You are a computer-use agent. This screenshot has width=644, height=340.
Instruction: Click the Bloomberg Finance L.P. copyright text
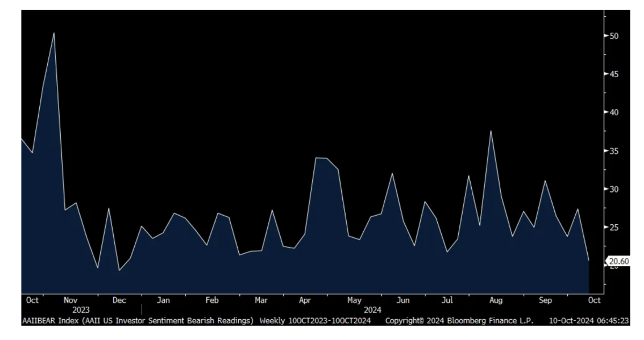(x=458, y=321)
